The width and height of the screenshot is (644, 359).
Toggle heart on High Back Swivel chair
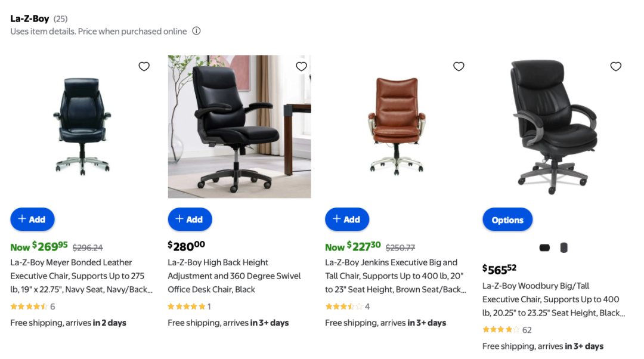[301, 66]
